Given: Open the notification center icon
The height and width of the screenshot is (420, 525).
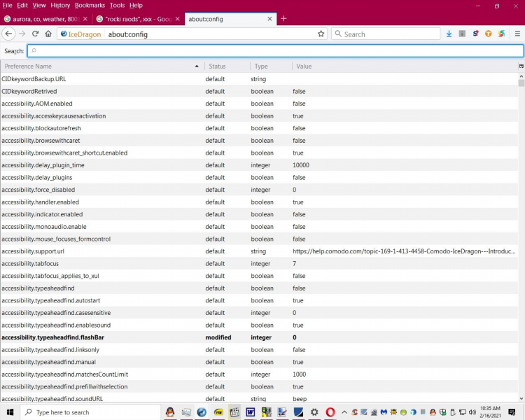Looking at the screenshot, I should [x=512, y=412].
